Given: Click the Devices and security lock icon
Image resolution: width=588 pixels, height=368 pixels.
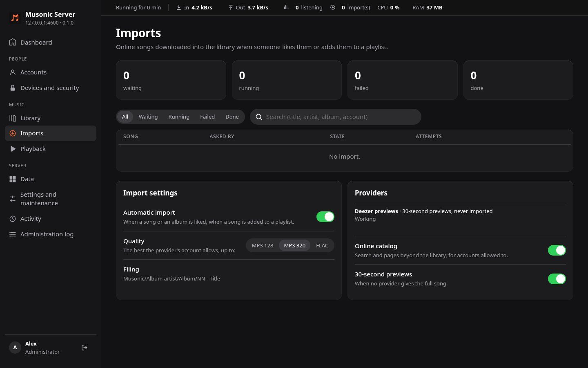Looking at the screenshot, I should pyautogui.click(x=13, y=88).
